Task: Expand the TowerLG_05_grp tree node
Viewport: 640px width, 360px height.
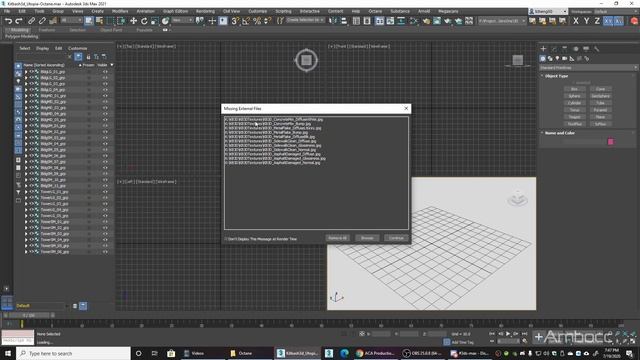Action: point(26,216)
